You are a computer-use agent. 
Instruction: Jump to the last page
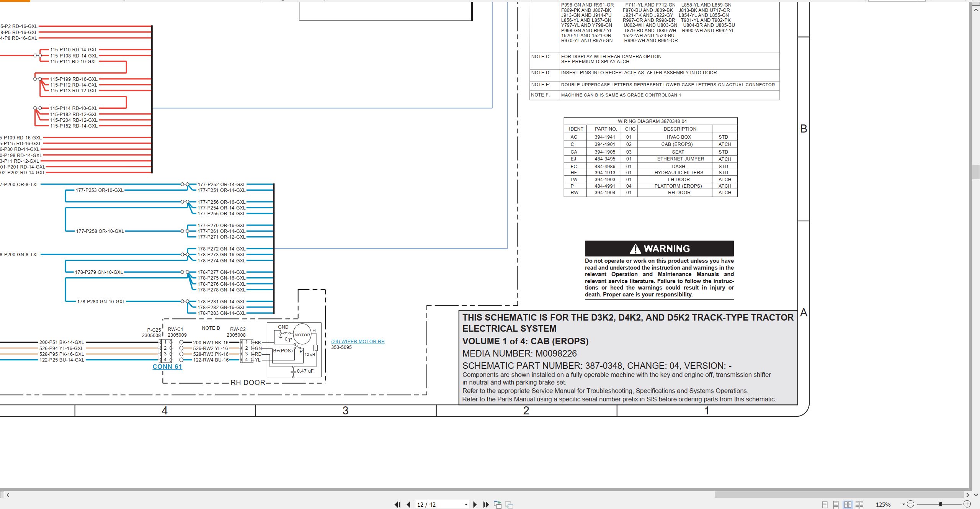pos(486,504)
